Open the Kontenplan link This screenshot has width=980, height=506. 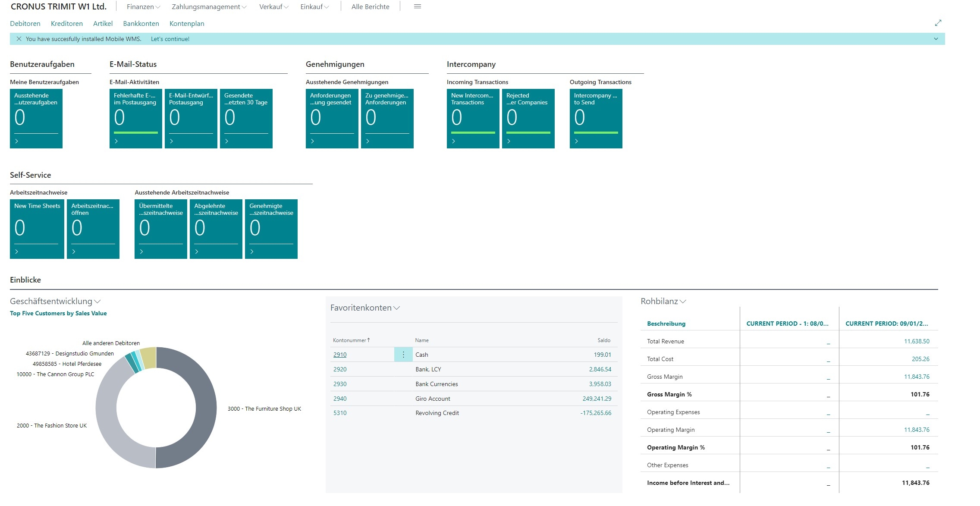(x=187, y=24)
